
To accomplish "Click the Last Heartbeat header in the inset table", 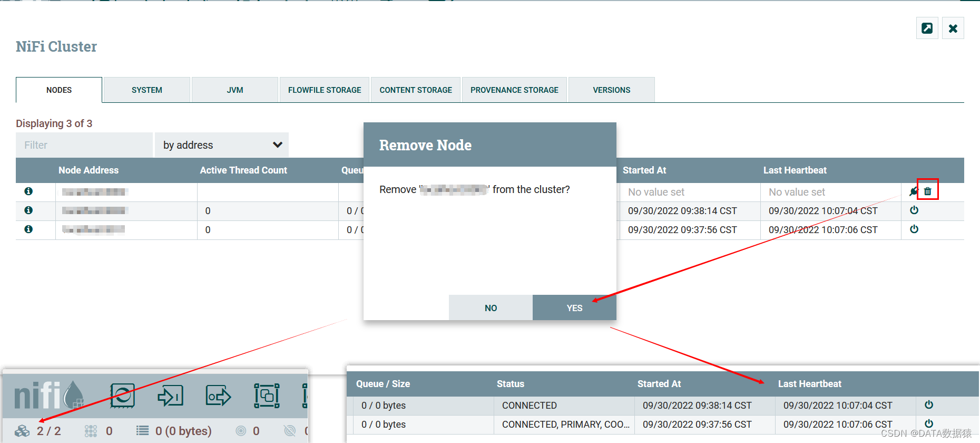I will pyautogui.click(x=810, y=384).
